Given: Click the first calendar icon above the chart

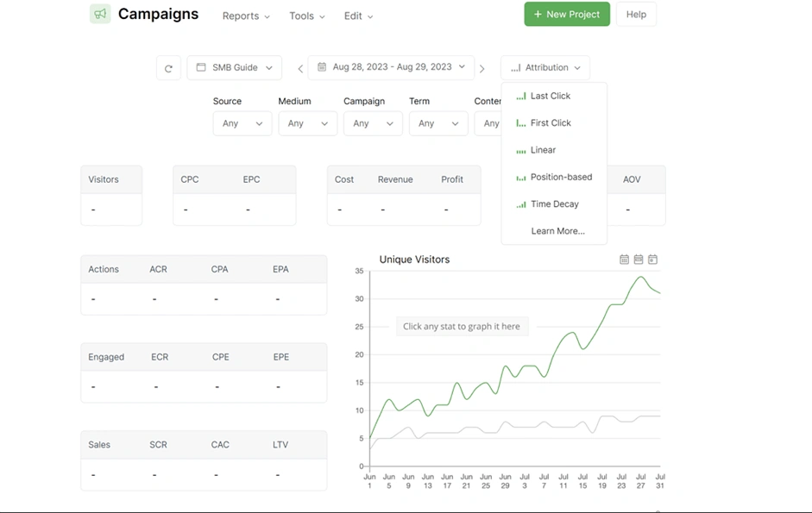Looking at the screenshot, I should pos(624,260).
